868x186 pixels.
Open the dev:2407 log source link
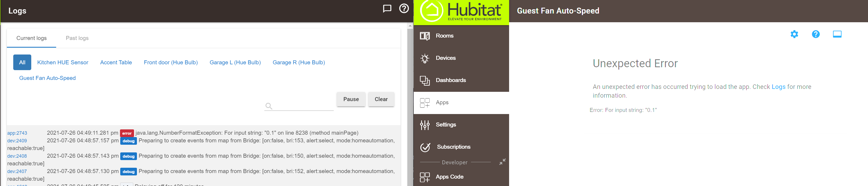coord(17,171)
